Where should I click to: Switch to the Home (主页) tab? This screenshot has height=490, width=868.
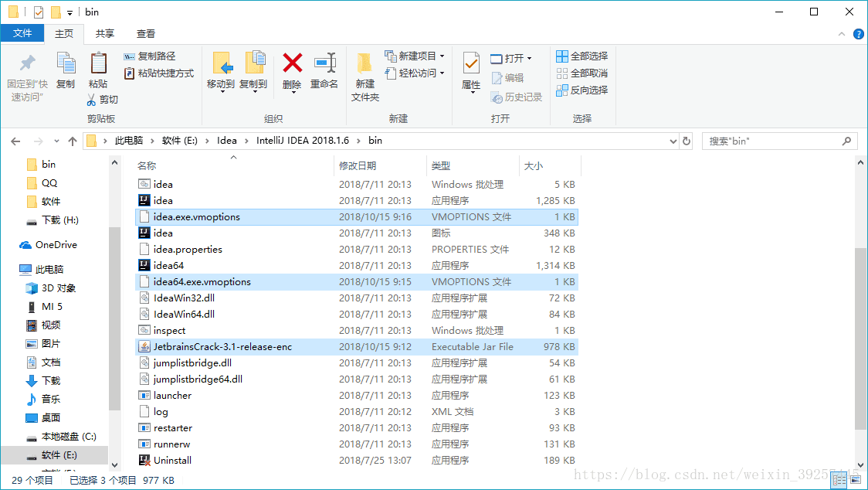[x=63, y=33]
